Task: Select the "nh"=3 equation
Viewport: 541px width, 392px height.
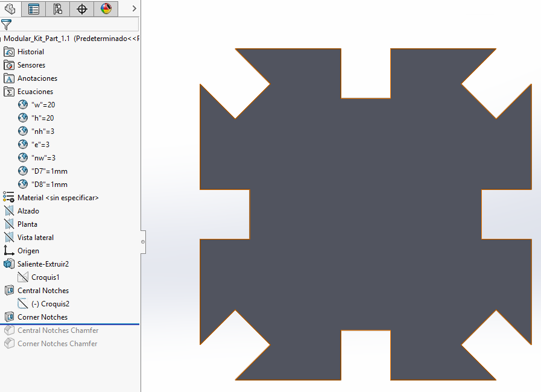Action: coord(43,131)
